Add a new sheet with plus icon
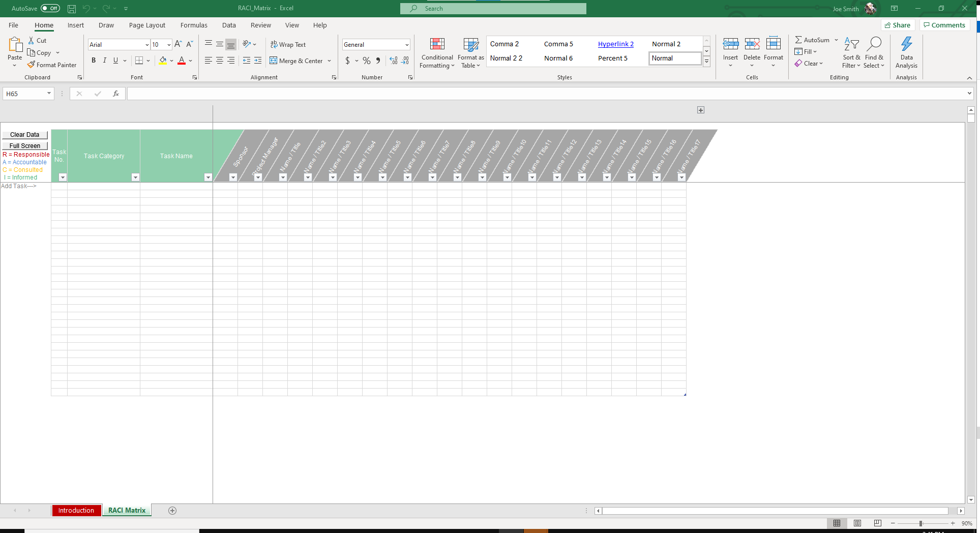This screenshot has width=980, height=533. (172, 511)
